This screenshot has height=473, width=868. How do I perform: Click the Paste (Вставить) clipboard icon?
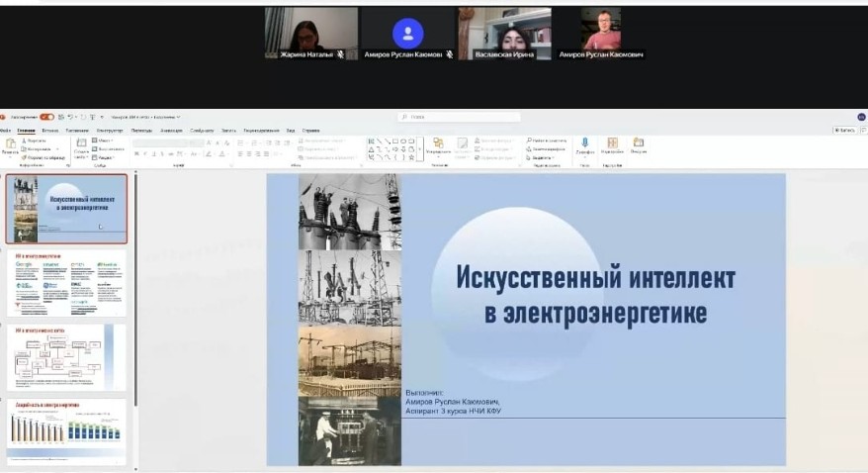coord(10,144)
